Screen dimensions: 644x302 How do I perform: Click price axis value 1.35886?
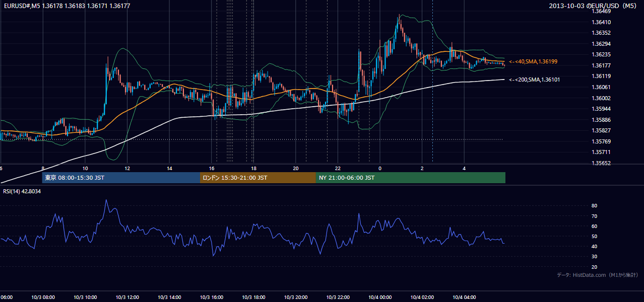coord(602,120)
